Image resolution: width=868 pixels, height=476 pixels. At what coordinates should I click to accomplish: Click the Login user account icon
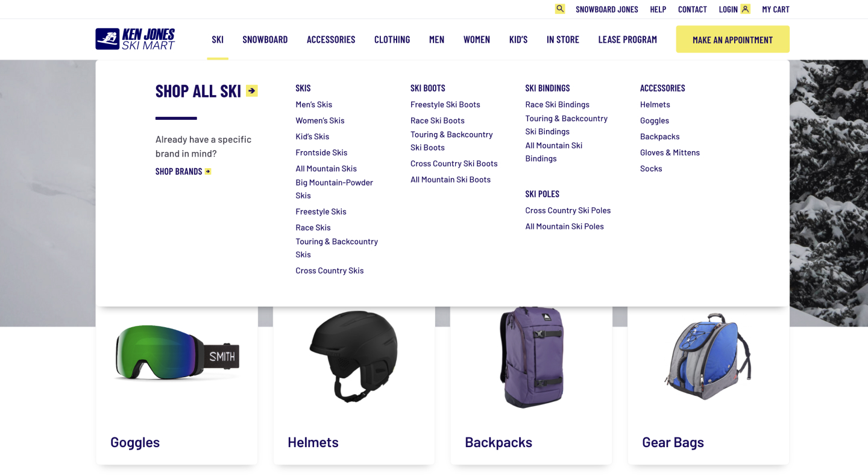[x=745, y=9]
